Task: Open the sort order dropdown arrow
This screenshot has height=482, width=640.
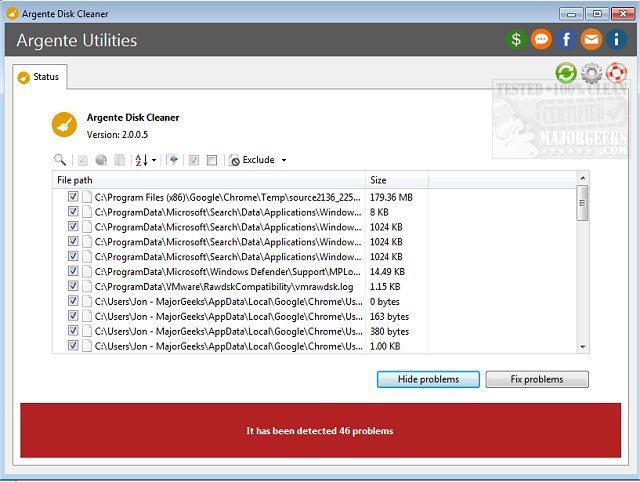Action: pos(154,160)
